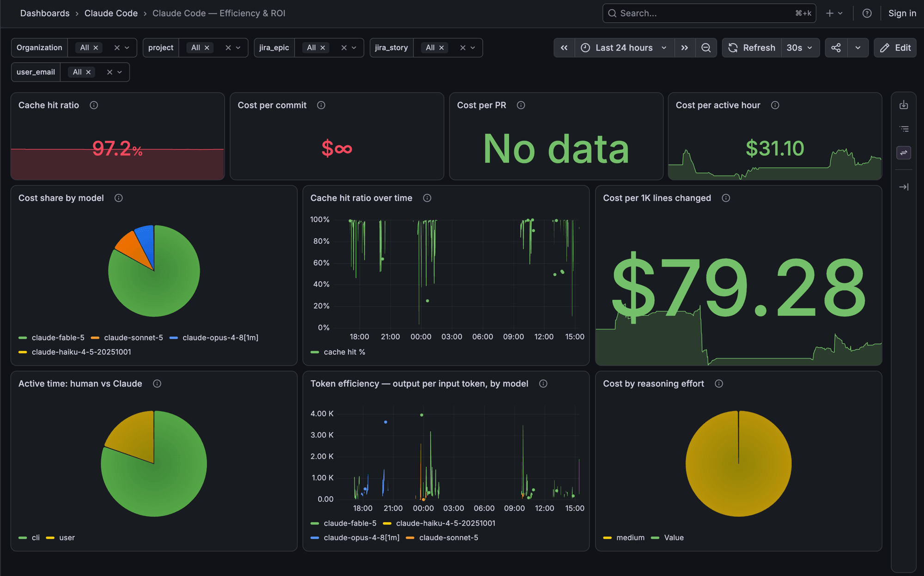
Task: Shift time range backward with double-left arrows
Action: pyautogui.click(x=564, y=48)
